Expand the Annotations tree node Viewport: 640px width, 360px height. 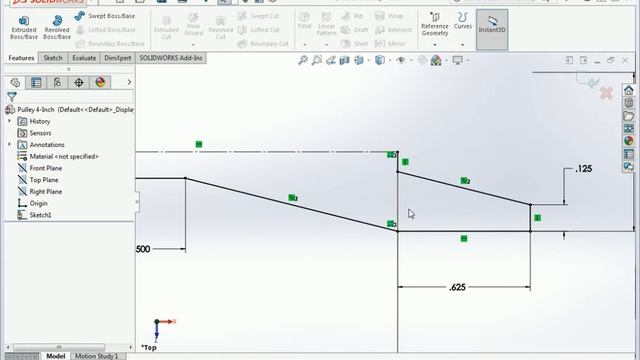click(9, 144)
